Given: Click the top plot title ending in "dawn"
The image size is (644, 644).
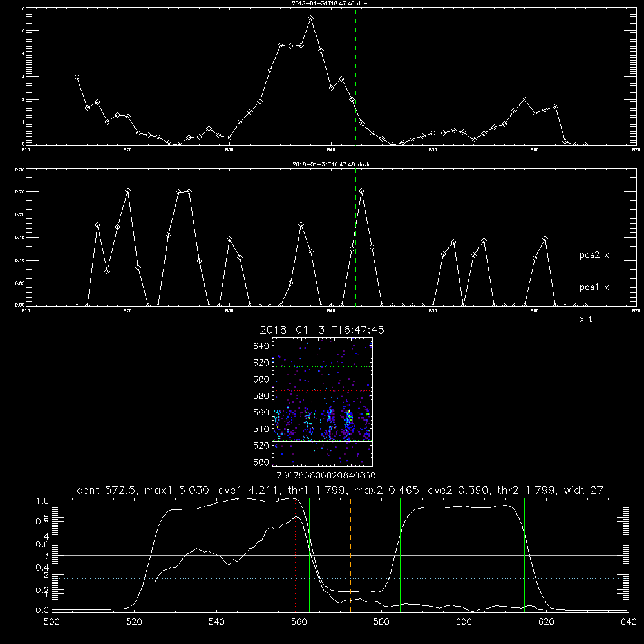Looking at the screenshot, I should 331,3.
